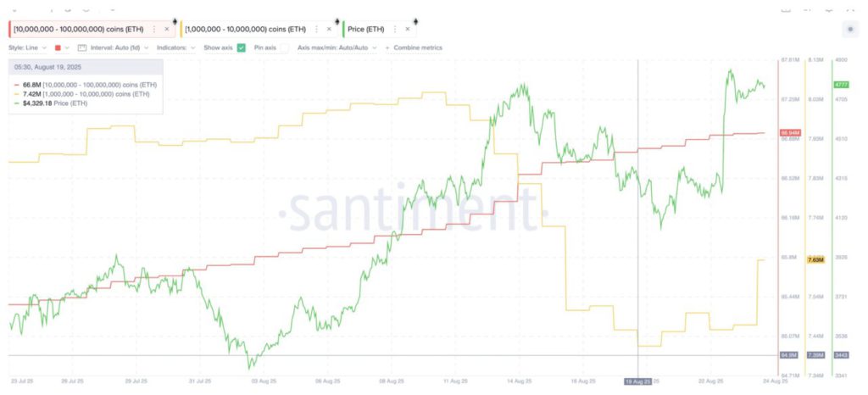
Task: Expand the Interval: Auto (1d) dropdown
Action: pos(117,47)
